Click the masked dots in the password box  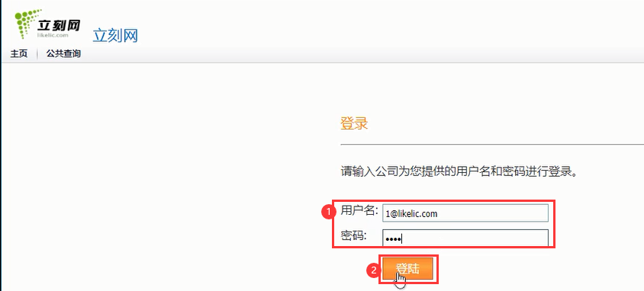point(393,238)
